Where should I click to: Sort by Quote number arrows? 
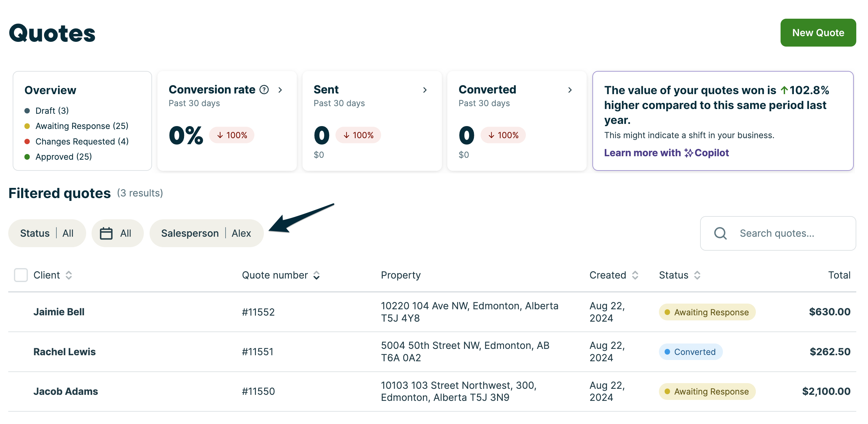(x=316, y=275)
